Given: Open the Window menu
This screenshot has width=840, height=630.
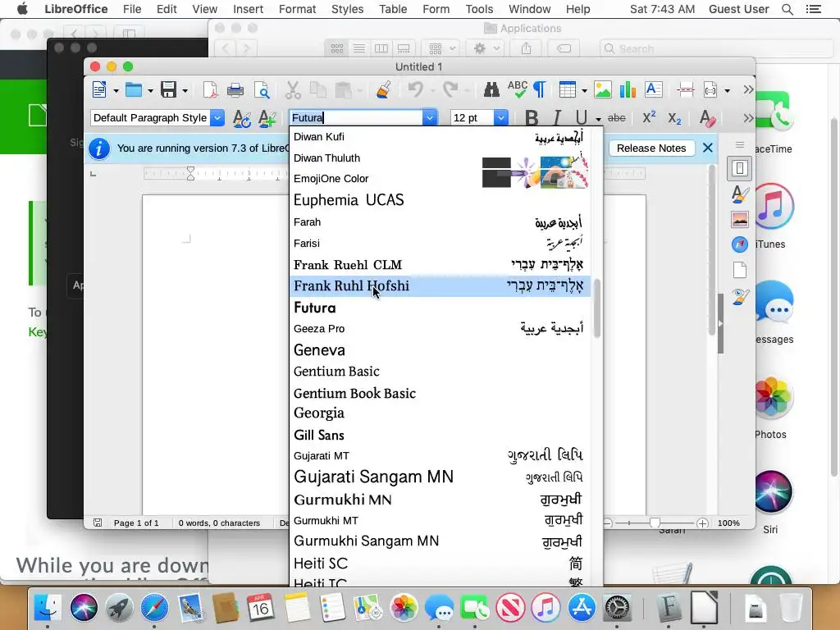Looking at the screenshot, I should (x=529, y=9).
